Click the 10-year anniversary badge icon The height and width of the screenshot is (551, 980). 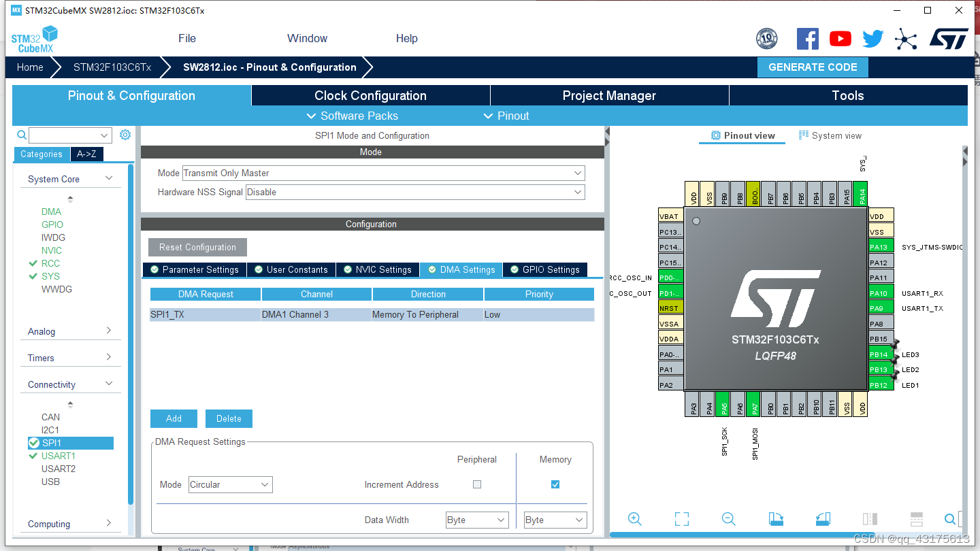767,39
